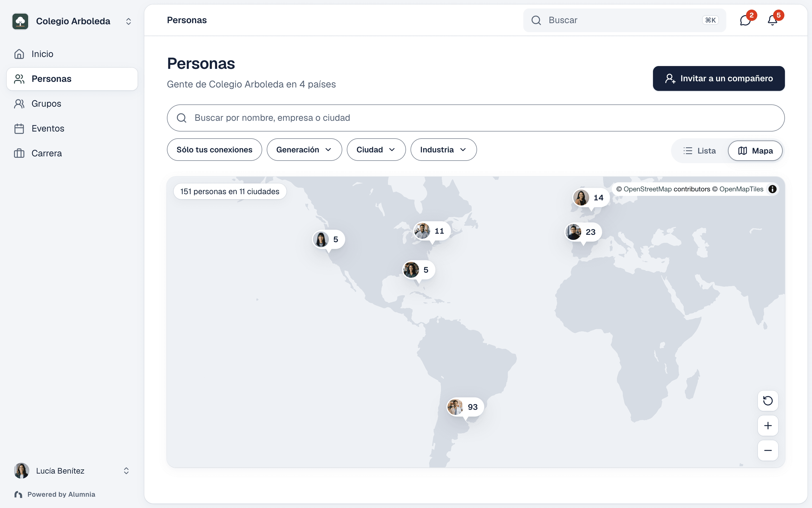Click Lucía Benítez profile avatar
The height and width of the screenshot is (508, 812).
click(21, 471)
